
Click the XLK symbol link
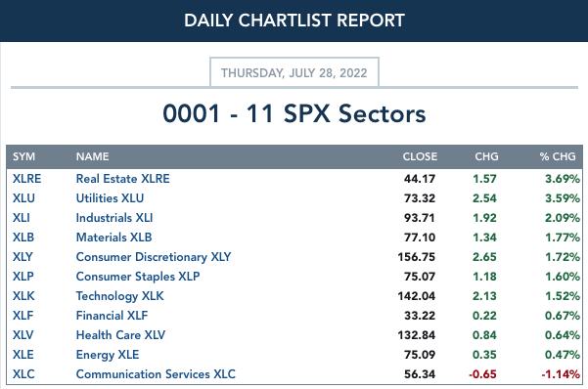point(23,296)
